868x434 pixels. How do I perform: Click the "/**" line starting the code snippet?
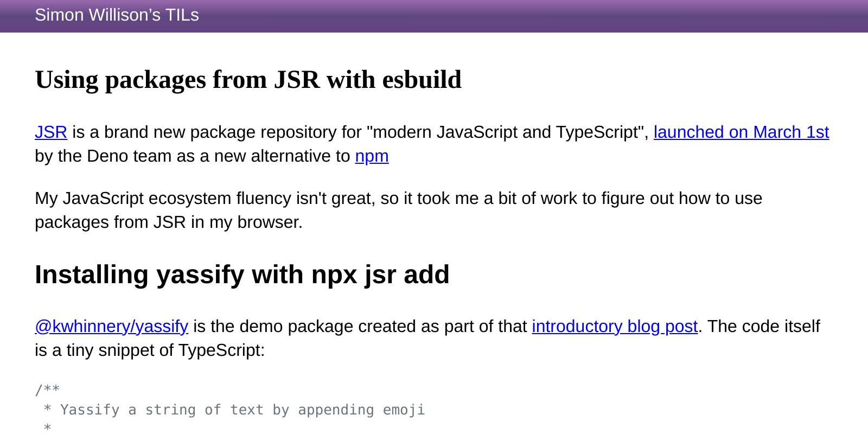[48, 388]
